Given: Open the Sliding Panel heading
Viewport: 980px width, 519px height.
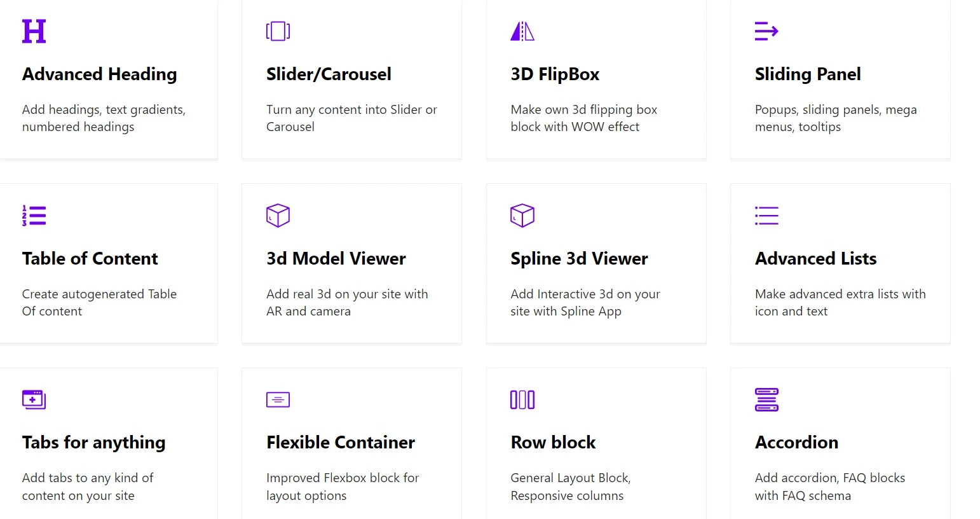Looking at the screenshot, I should (808, 74).
